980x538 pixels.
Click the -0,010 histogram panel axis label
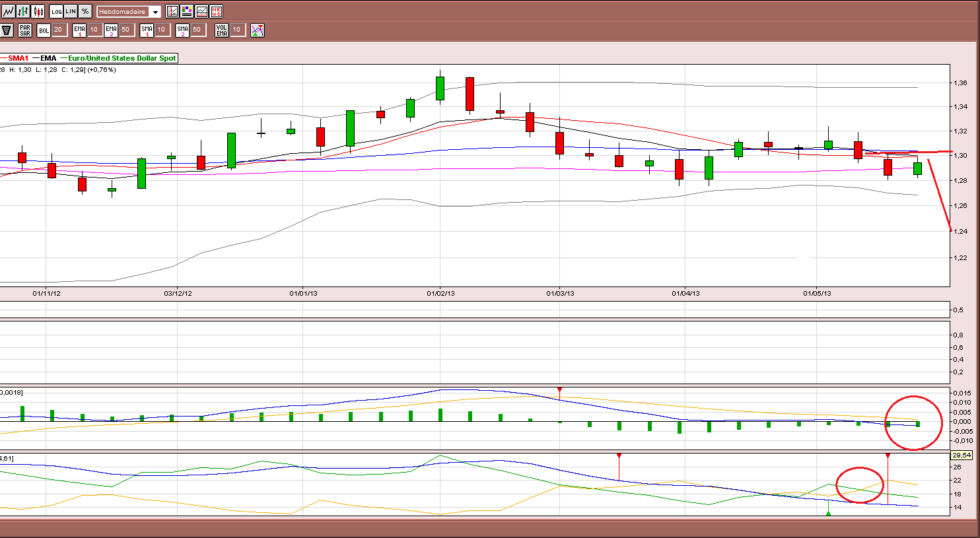(x=962, y=441)
